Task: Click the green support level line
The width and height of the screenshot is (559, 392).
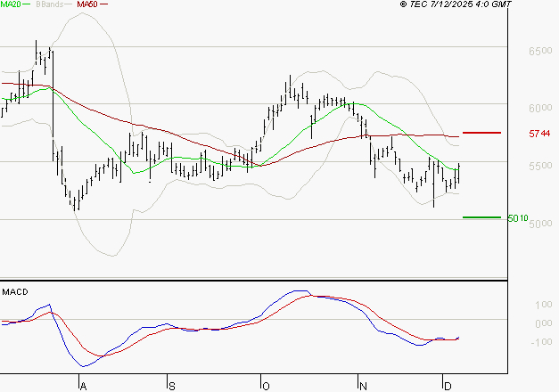Action: pos(481,217)
